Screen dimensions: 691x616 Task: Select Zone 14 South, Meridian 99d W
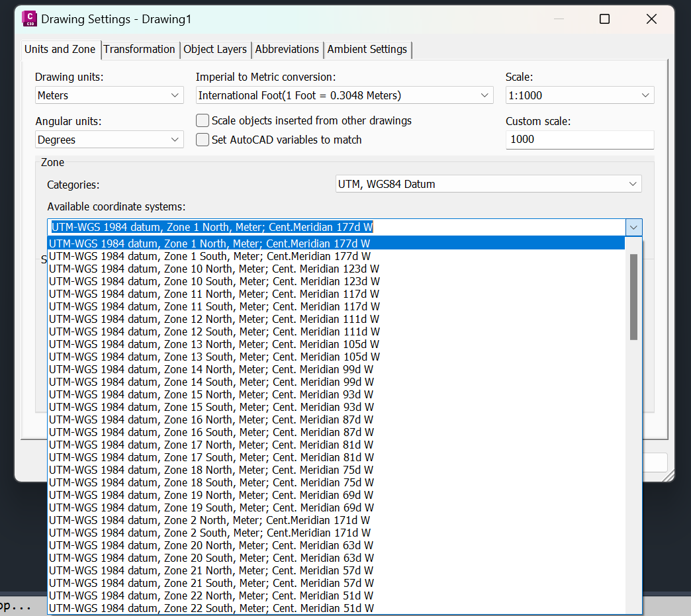(336, 382)
